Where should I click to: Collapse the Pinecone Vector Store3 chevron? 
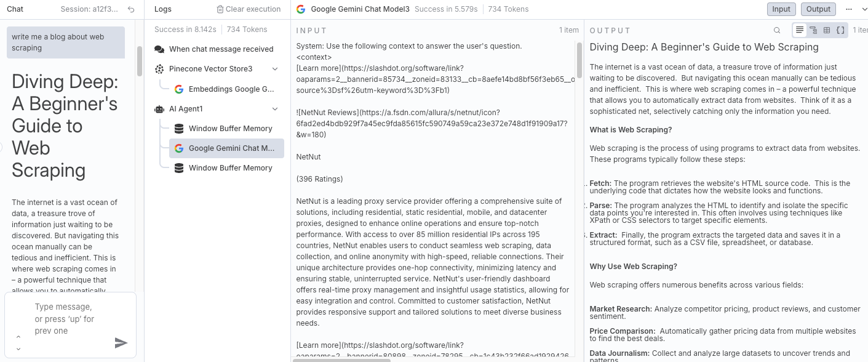(x=275, y=69)
